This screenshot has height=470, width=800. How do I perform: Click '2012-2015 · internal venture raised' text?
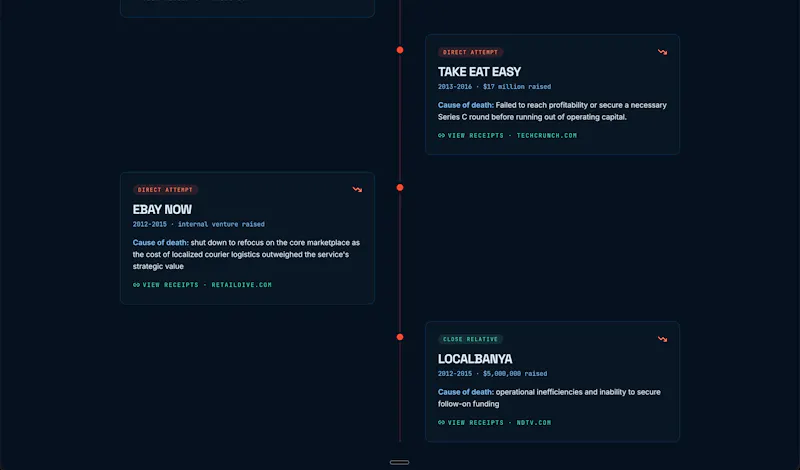coord(198,224)
